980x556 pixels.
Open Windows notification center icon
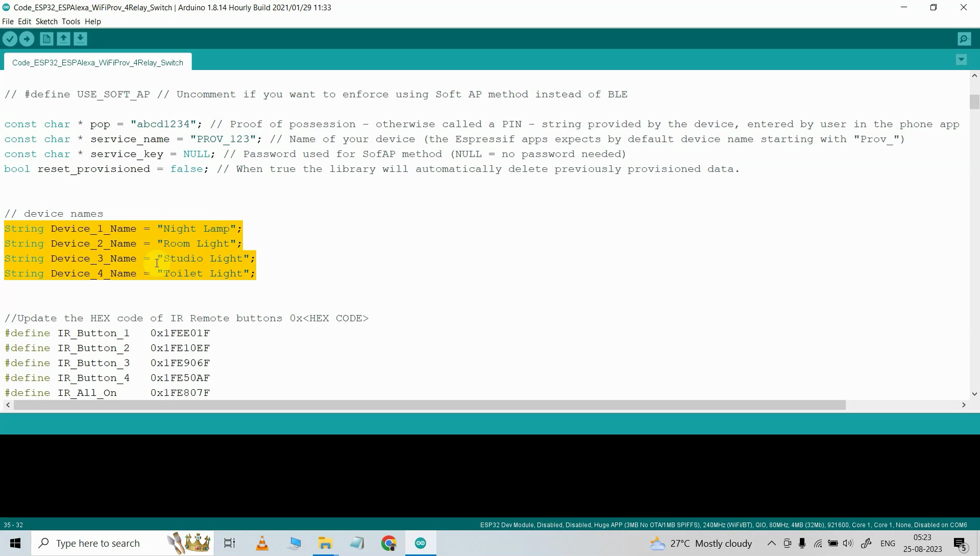coord(960,544)
